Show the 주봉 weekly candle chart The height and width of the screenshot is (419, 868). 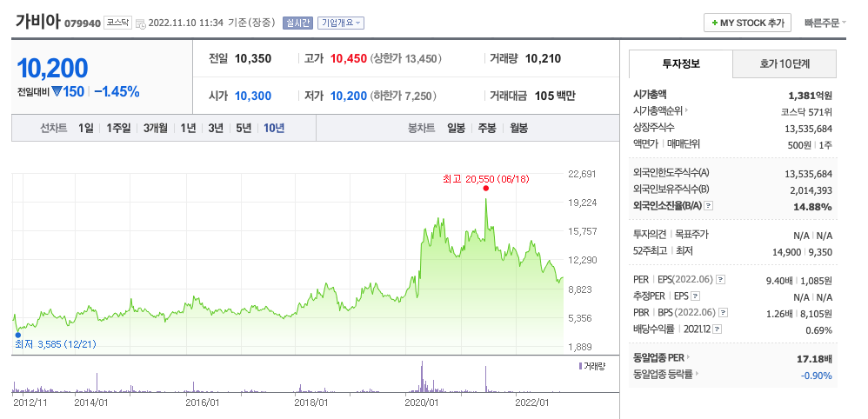tap(487, 129)
